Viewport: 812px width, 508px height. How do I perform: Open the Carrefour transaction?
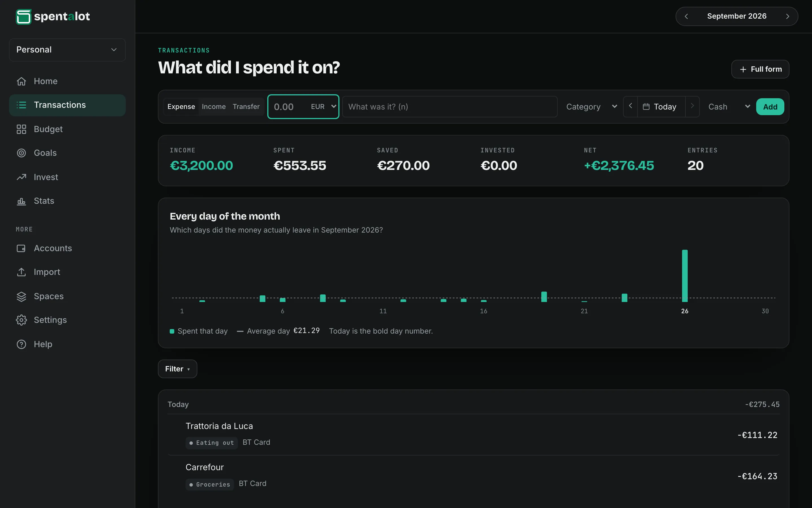pos(473,476)
